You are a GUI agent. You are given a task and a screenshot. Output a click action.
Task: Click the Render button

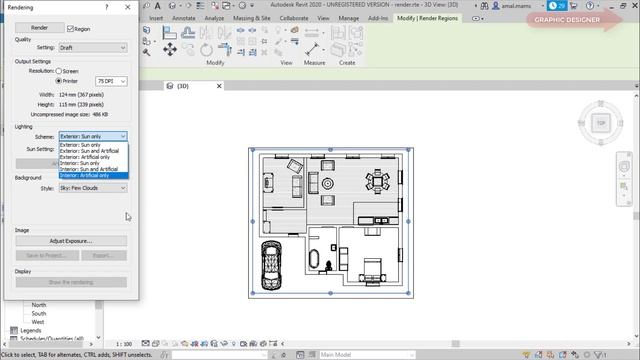[x=40, y=28]
